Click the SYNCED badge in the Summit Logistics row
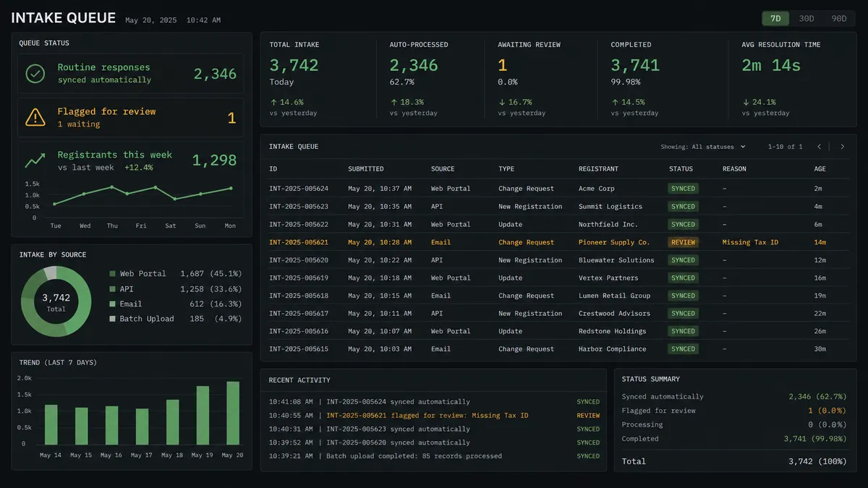Image resolution: width=868 pixels, height=488 pixels. [683, 207]
